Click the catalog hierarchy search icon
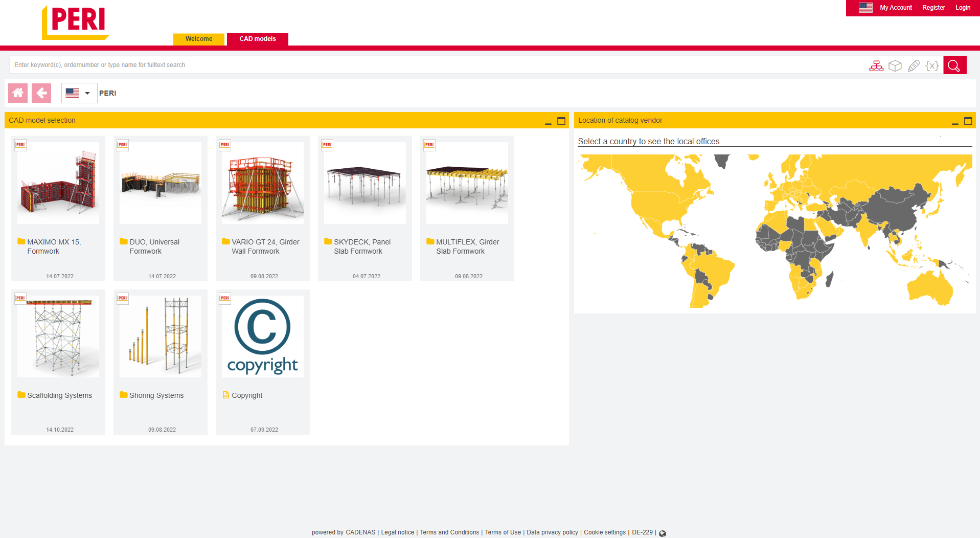 click(x=876, y=66)
